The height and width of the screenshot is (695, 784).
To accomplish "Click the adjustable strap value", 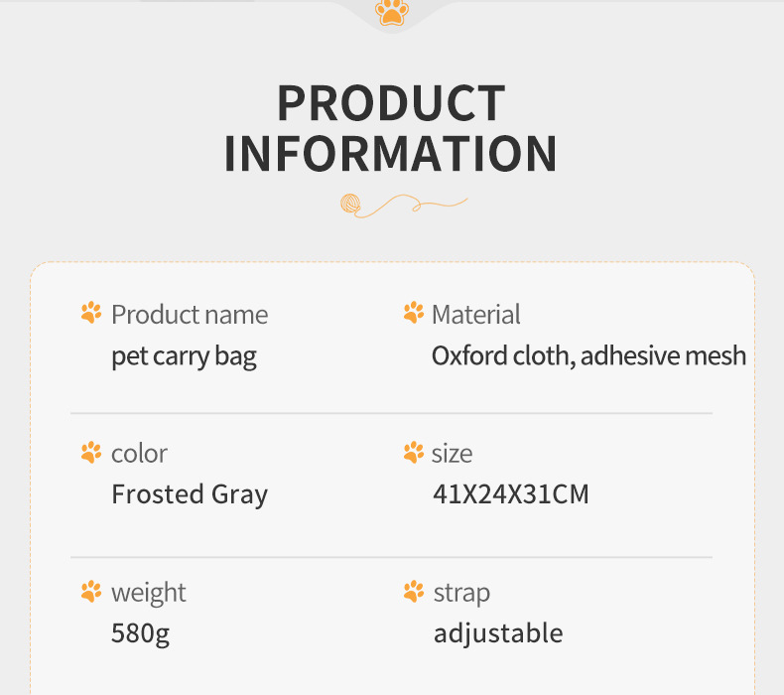I will (x=498, y=633).
